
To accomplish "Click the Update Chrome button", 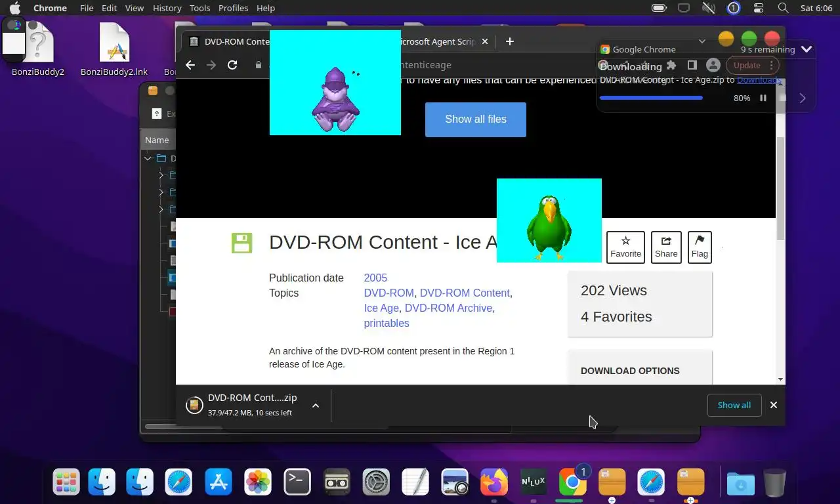I will [747, 65].
